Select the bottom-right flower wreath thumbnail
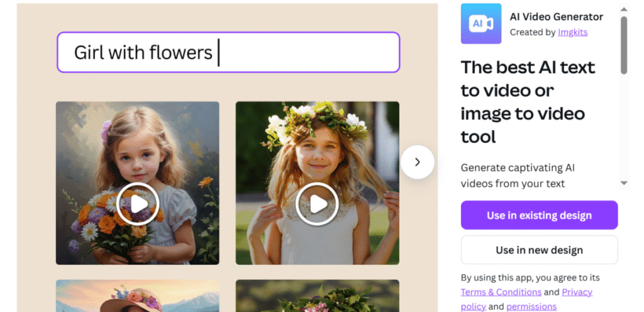The width and height of the screenshot is (644, 312). point(317,296)
